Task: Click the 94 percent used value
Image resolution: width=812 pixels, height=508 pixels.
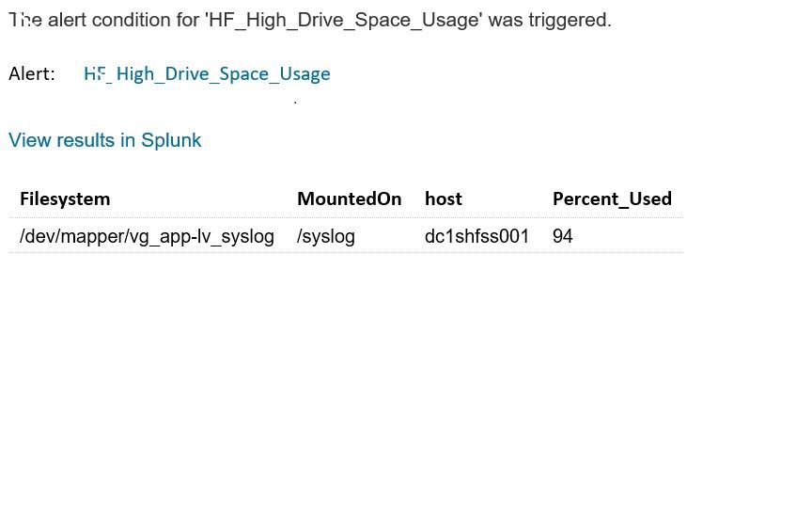Action: click(x=562, y=236)
